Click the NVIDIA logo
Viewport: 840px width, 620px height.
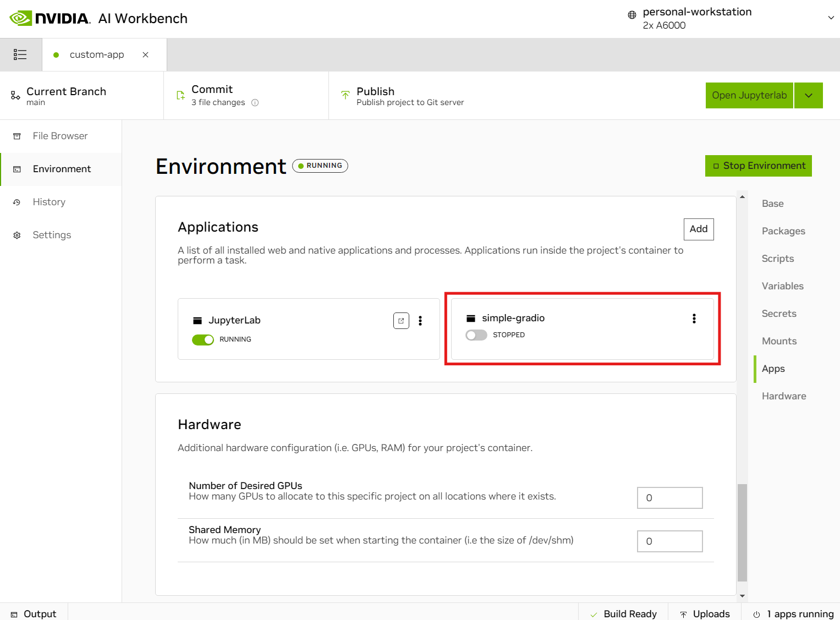coord(50,18)
